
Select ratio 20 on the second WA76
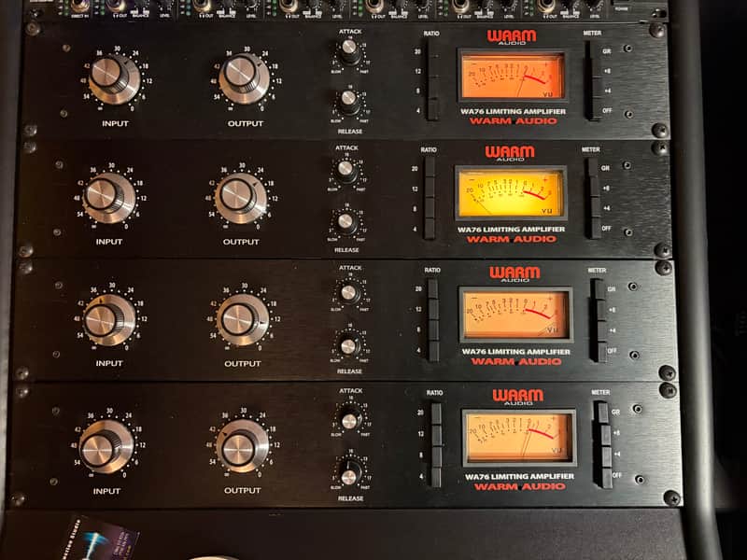[430, 168]
